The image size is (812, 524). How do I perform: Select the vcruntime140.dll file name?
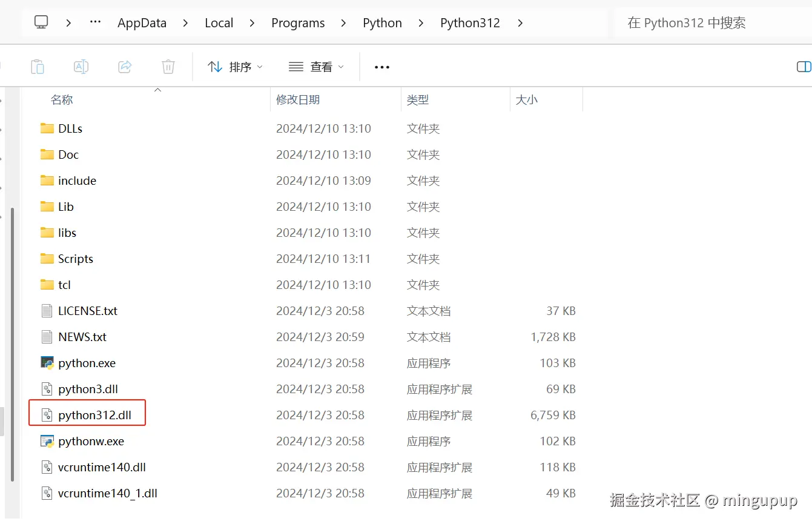(x=102, y=467)
